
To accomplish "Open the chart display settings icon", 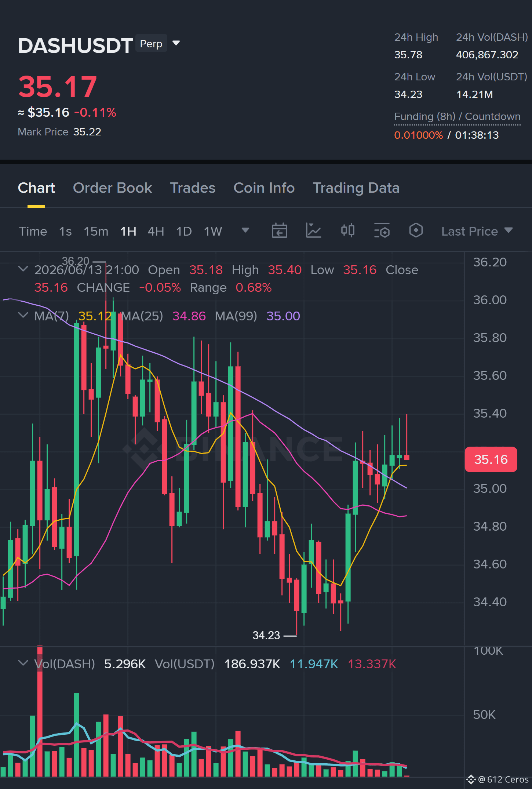I will pos(382,231).
